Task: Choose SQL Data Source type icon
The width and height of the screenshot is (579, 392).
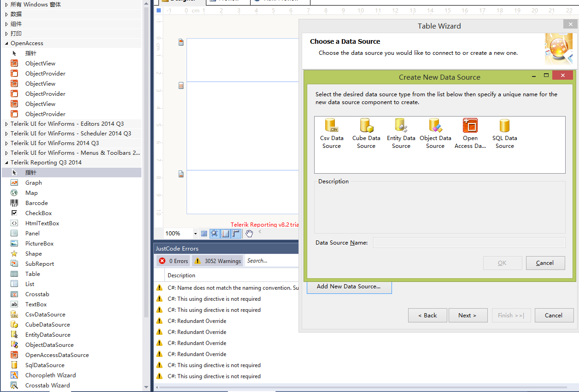Action: [x=504, y=134]
